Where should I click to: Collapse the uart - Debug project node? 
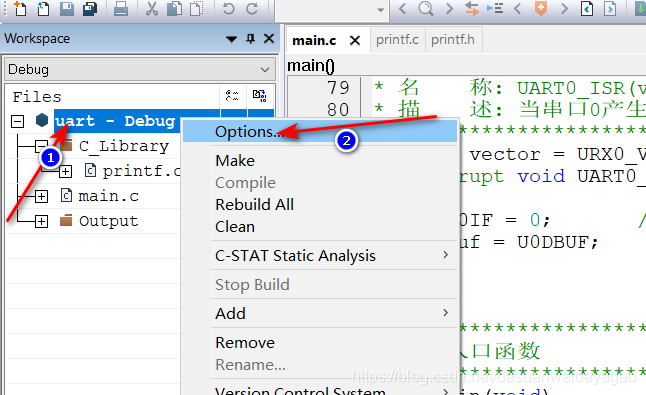(17, 121)
